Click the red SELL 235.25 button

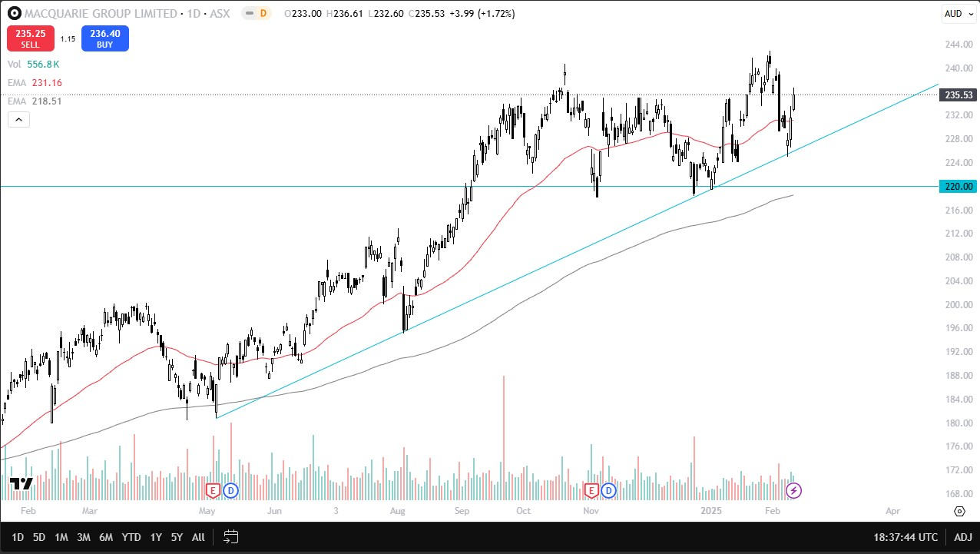[x=31, y=38]
